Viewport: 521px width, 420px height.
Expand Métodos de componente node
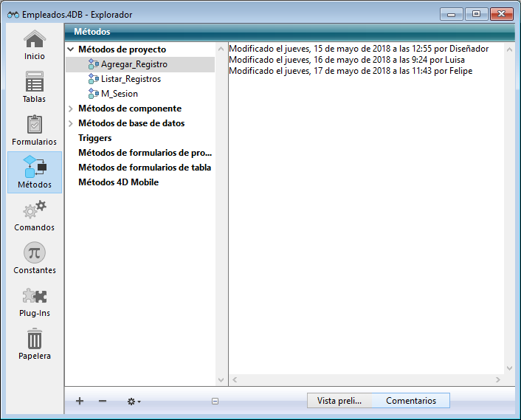[x=71, y=109]
